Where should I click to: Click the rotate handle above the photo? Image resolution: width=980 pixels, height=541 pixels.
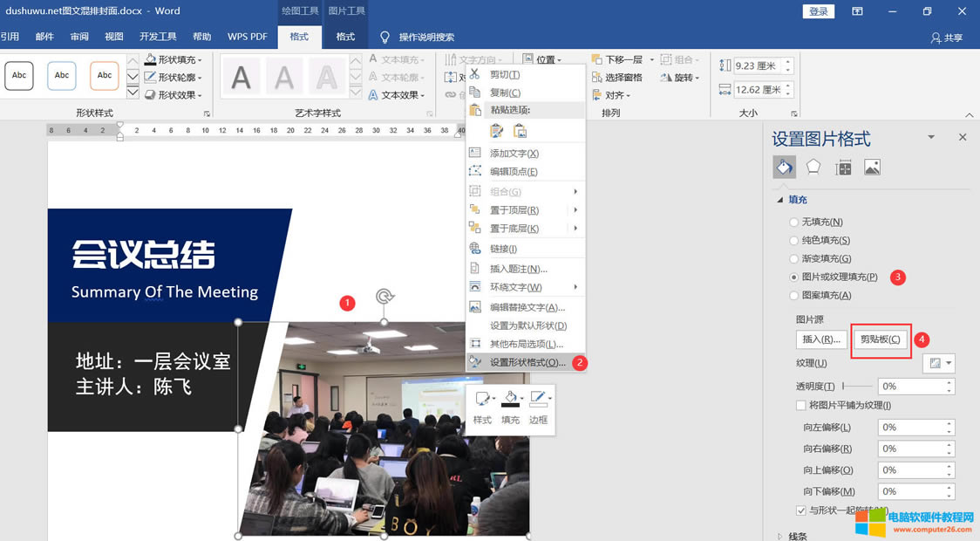385,296
